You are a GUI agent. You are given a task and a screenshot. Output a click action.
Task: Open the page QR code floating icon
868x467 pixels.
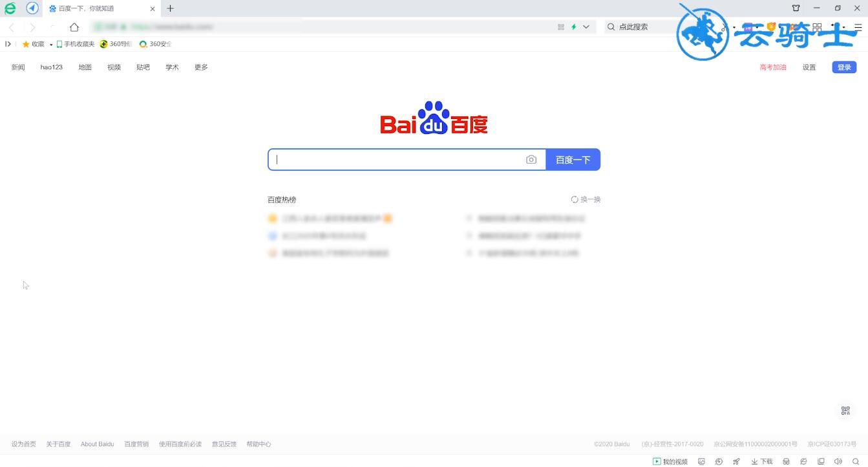pyautogui.click(x=845, y=411)
